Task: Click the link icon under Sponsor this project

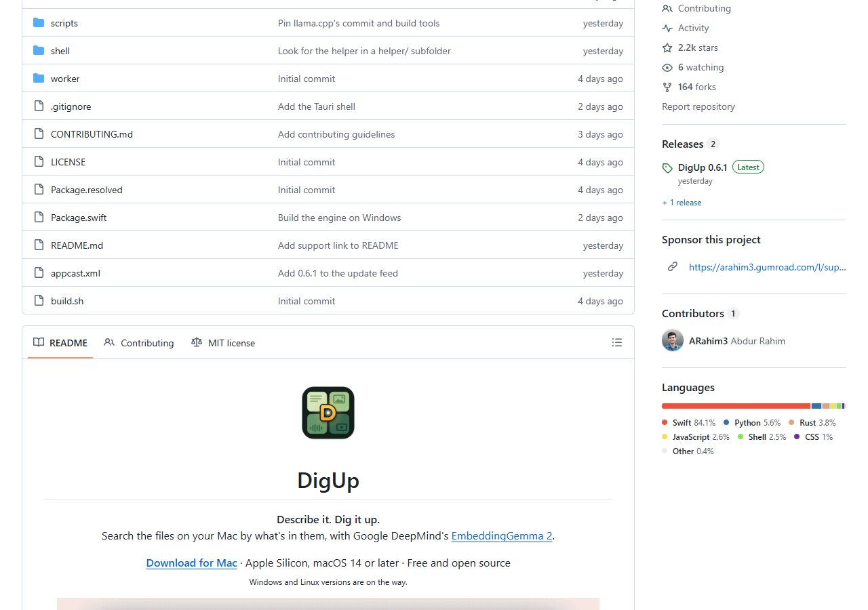Action: coord(673,266)
